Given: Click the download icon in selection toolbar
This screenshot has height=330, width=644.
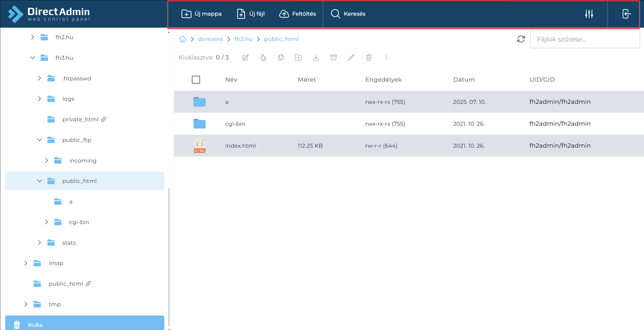Looking at the screenshot, I should 316,57.
